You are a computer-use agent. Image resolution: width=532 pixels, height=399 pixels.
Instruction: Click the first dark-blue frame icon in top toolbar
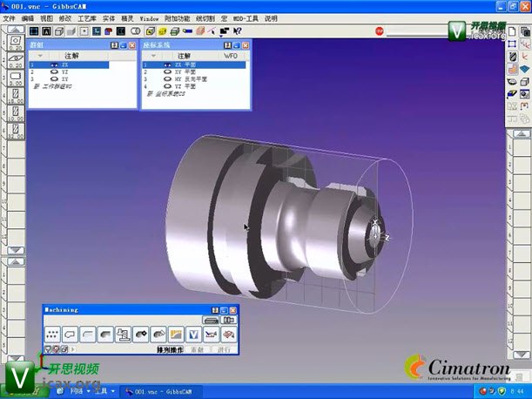click(34, 31)
